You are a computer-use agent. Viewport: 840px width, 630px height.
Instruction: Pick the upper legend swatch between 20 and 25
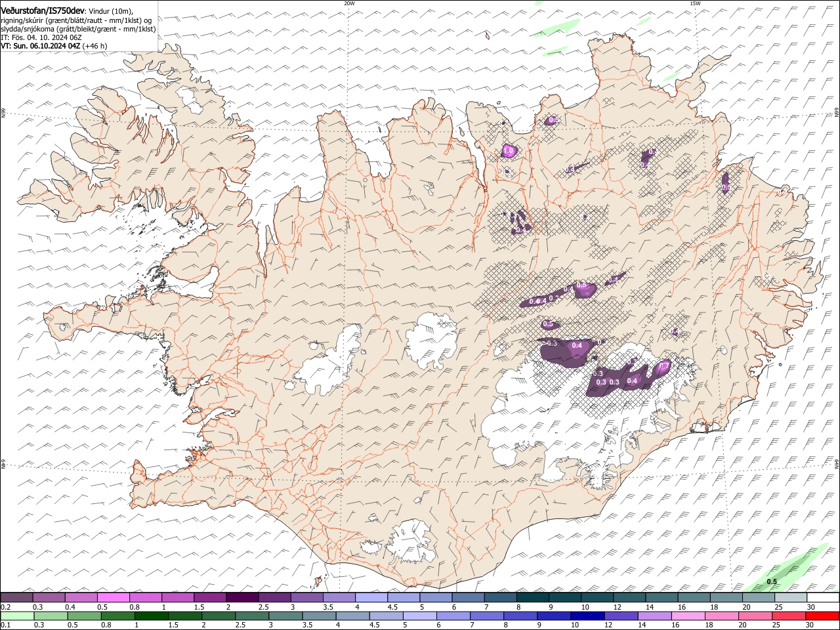[x=757, y=597]
